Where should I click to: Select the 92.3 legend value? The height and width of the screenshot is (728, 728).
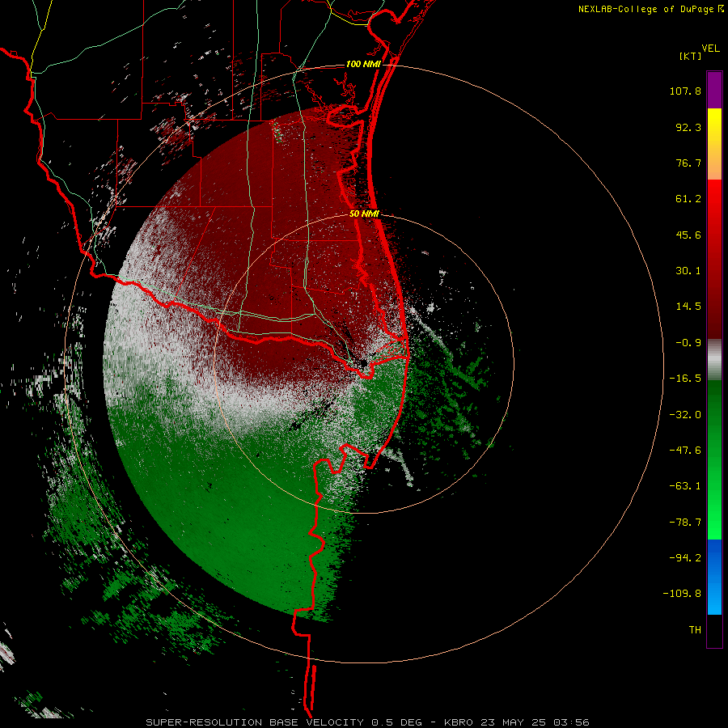(x=688, y=127)
